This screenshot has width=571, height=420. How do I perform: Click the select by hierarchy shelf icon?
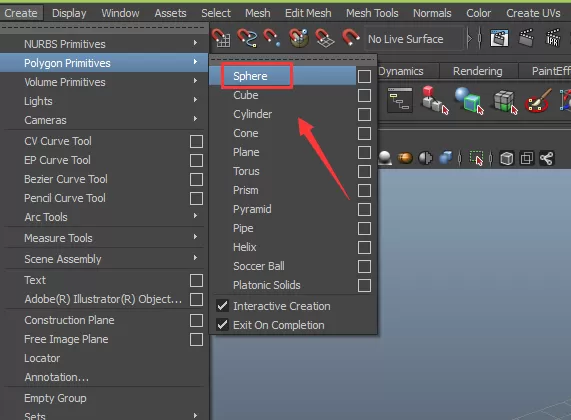pyautogui.click(x=434, y=100)
